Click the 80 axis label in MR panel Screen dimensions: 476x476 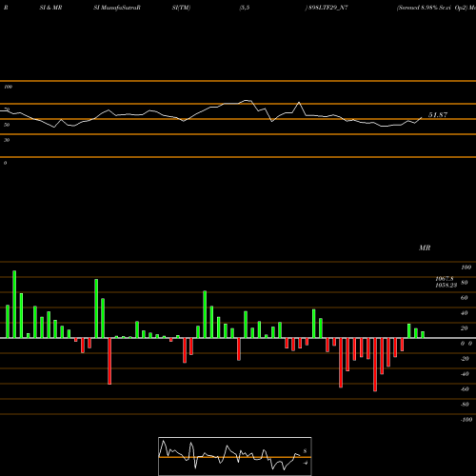[465, 283]
